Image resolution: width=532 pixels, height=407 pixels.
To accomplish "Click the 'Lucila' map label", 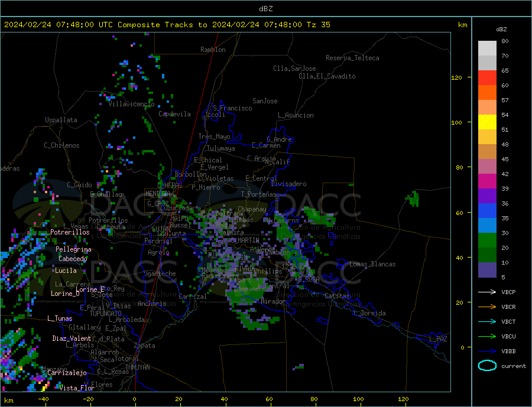I will (66, 271).
